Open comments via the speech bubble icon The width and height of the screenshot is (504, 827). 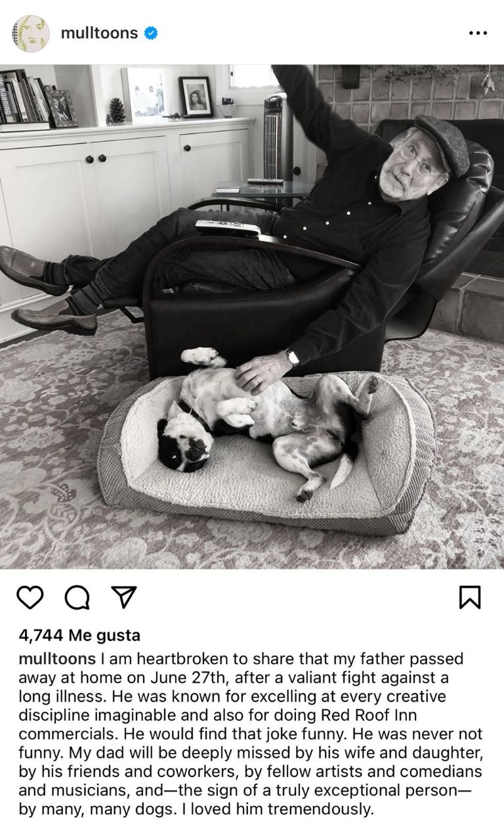tap(77, 597)
